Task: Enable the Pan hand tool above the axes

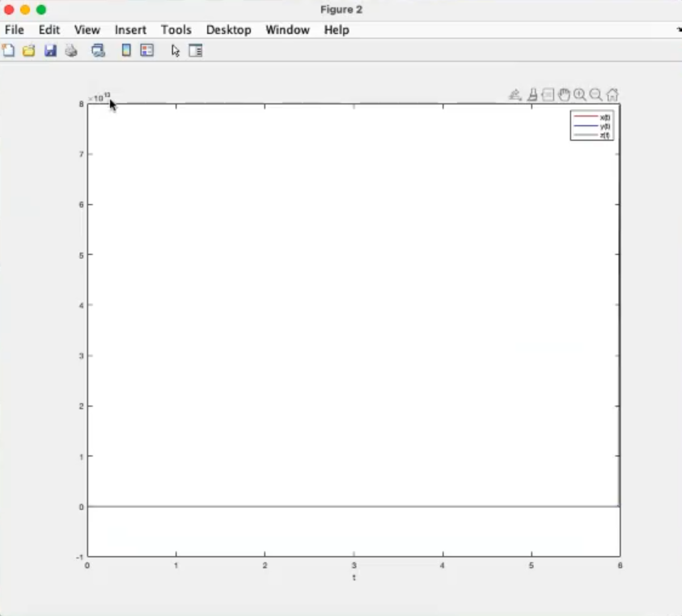Action: tap(564, 95)
